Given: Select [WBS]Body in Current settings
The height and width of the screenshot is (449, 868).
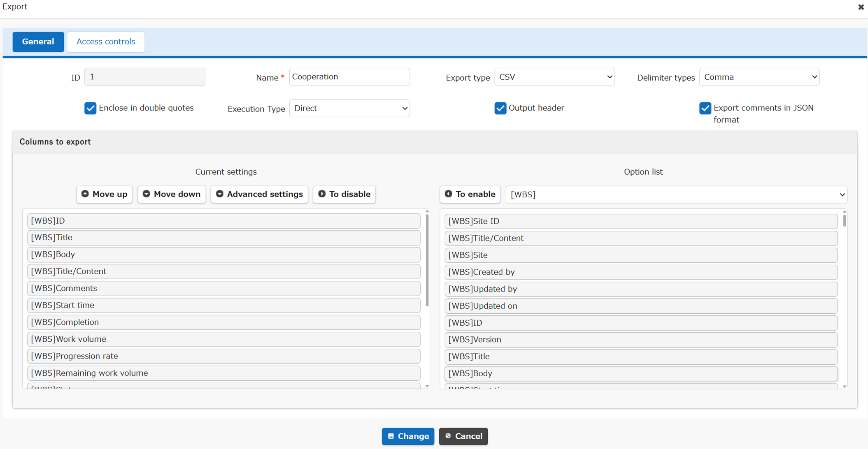Looking at the screenshot, I should (x=224, y=255).
